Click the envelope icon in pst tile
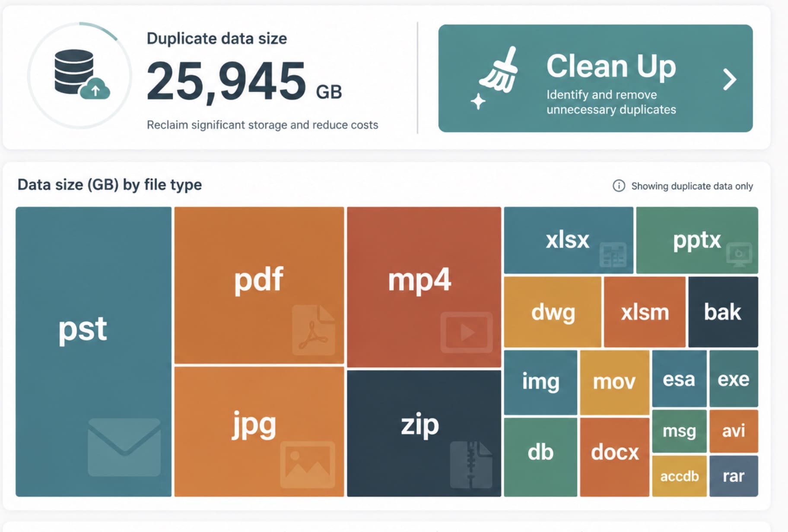Screen dimensions: 788x532 click(x=124, y=447)
